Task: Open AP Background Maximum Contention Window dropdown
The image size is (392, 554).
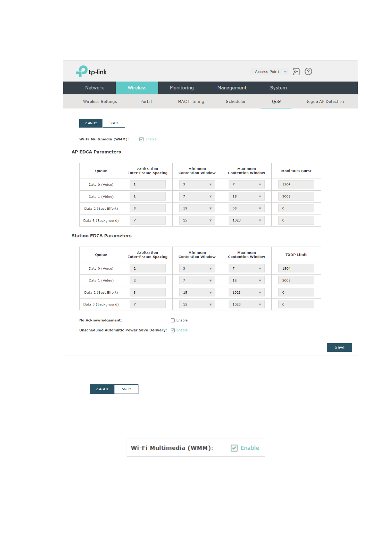Action: [247, 220]
